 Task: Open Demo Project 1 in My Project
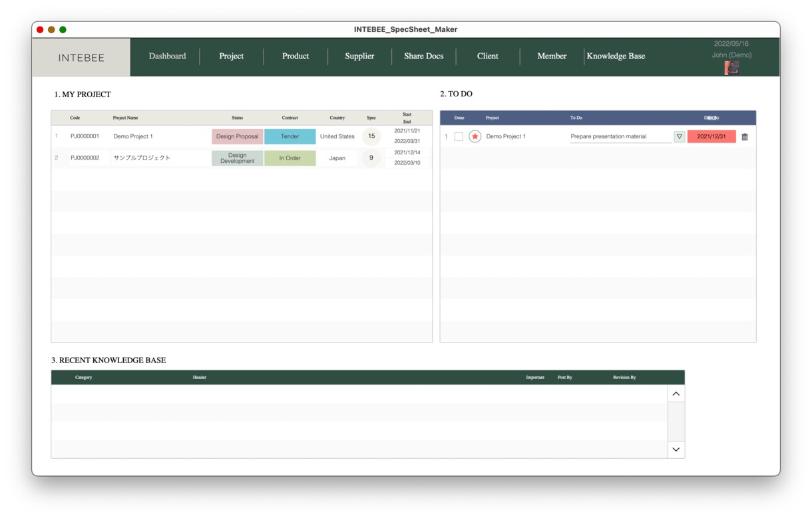tap(133, 136)
